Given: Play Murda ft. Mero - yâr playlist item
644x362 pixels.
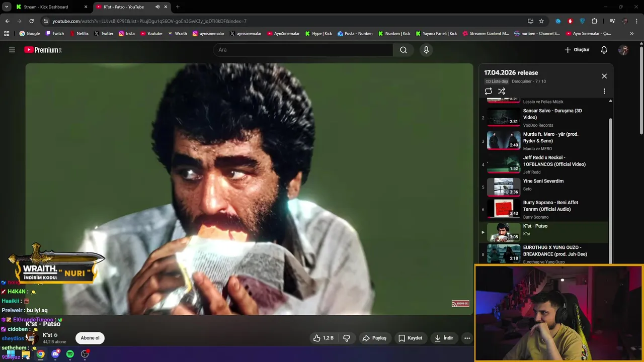Looking at the screenshot, I should tap(543, 141).
